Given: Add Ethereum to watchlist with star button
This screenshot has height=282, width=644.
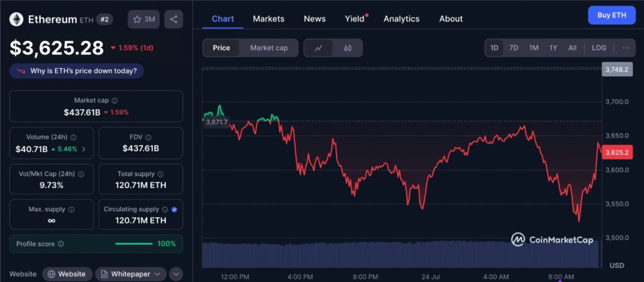Looking at the screenshot, I should [x=144, y=19].
